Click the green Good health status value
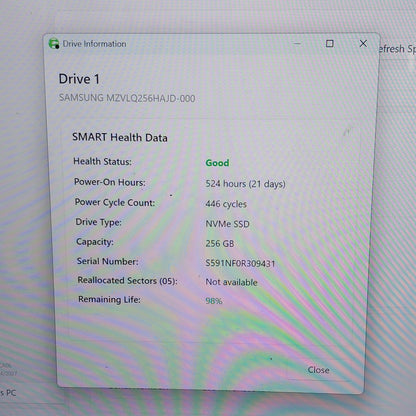 (x=217, y=163)
